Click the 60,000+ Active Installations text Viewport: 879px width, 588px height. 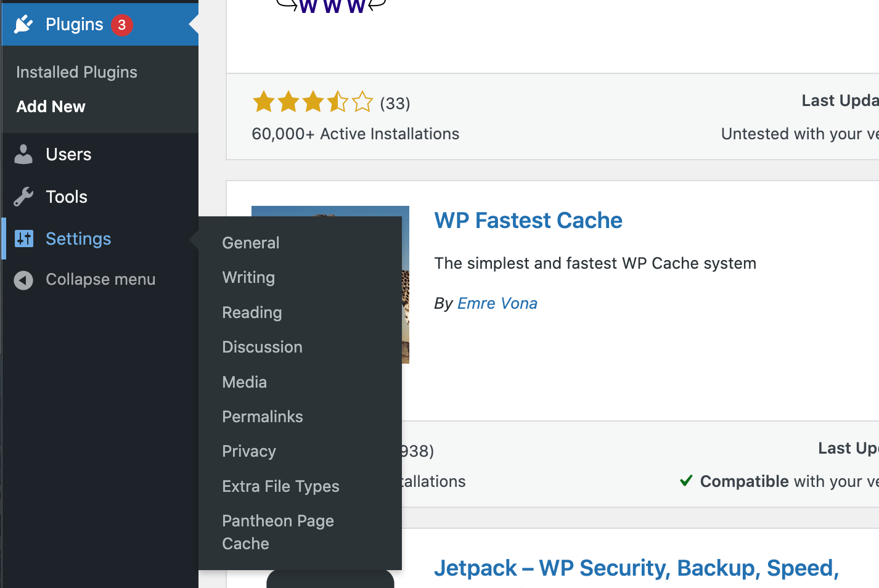pos(355,134)
